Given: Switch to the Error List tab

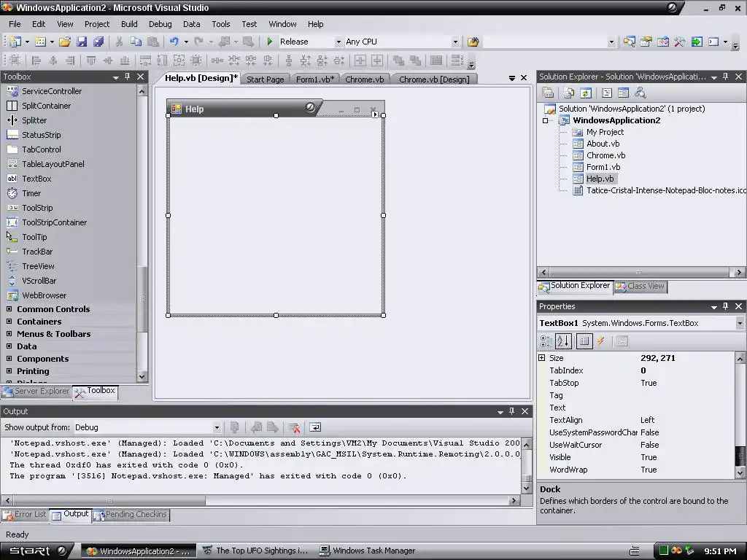Looking at the screenshot, I should (25, 514).
